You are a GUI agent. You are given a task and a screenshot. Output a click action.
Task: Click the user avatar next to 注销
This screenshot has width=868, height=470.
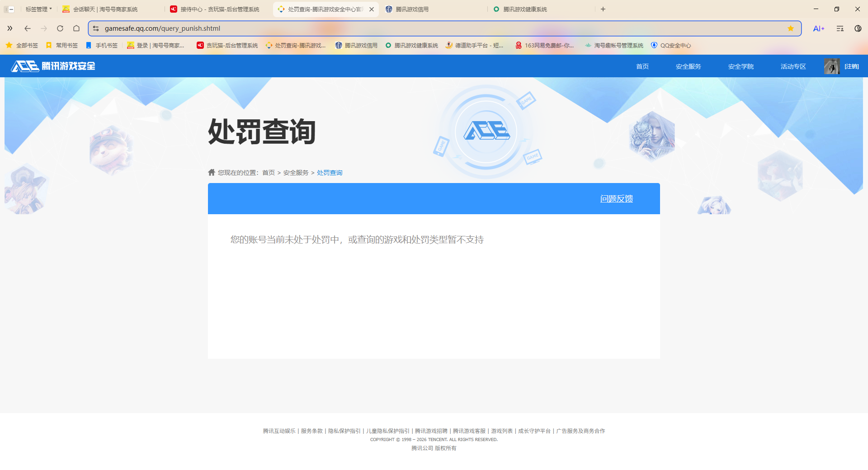click(832, 66)
